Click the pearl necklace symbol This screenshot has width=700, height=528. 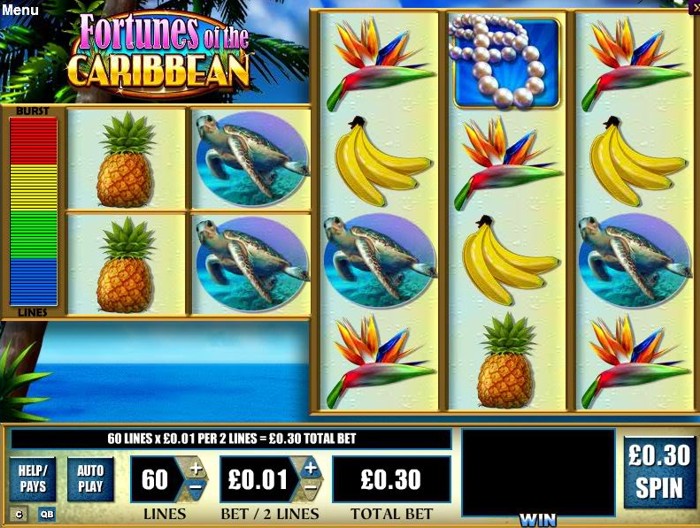[506, 61]
